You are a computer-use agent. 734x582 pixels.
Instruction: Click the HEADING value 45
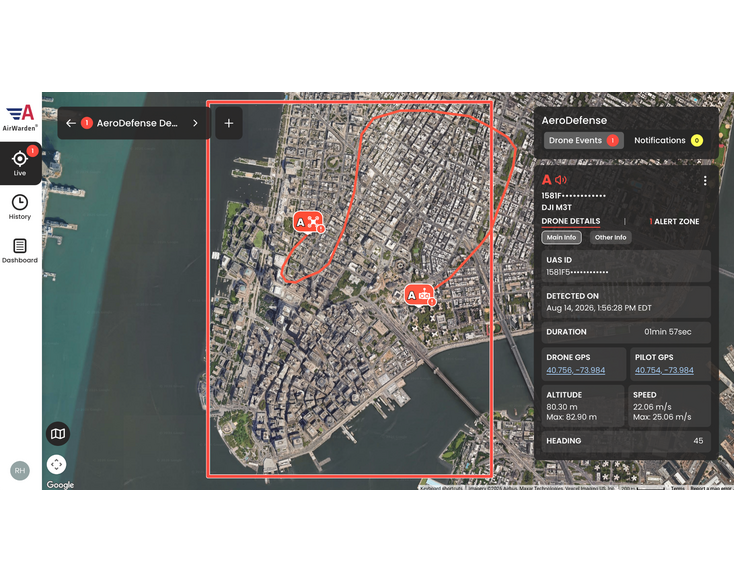click(698, 441)
